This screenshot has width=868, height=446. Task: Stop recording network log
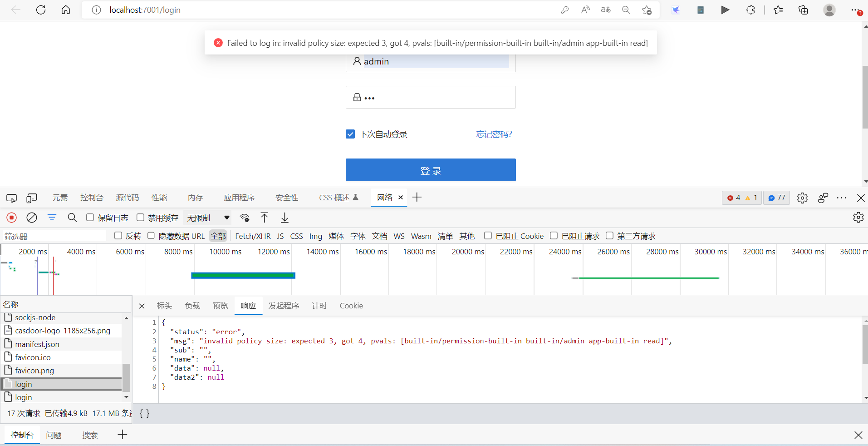click(11, 218)
